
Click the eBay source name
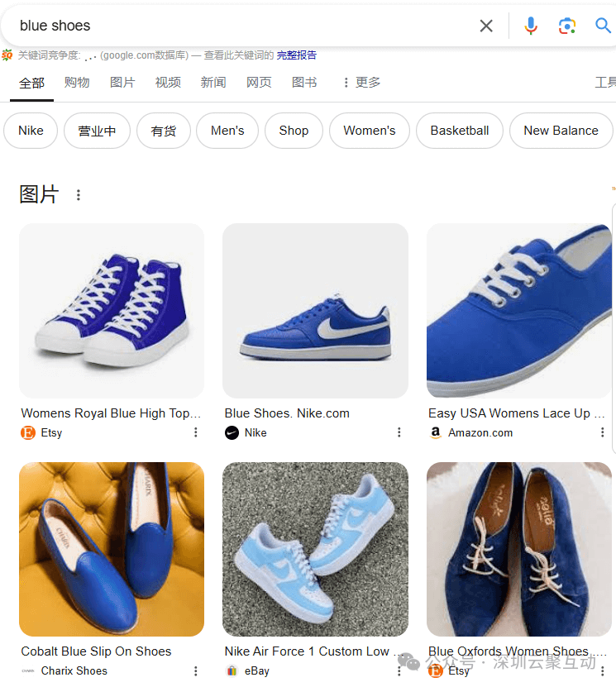pyautogui.click(x=257, y=671)
